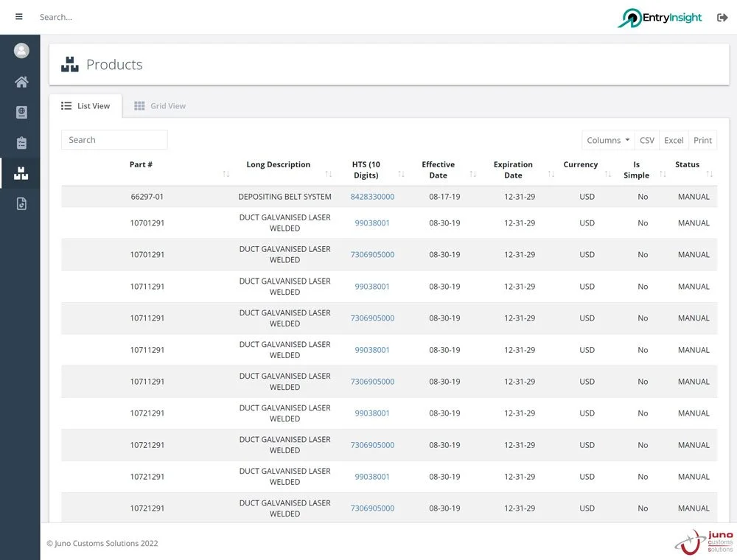Viewport: 737px width, 560px height.
Task: Select the List View tab
Action: coord(87,105)
